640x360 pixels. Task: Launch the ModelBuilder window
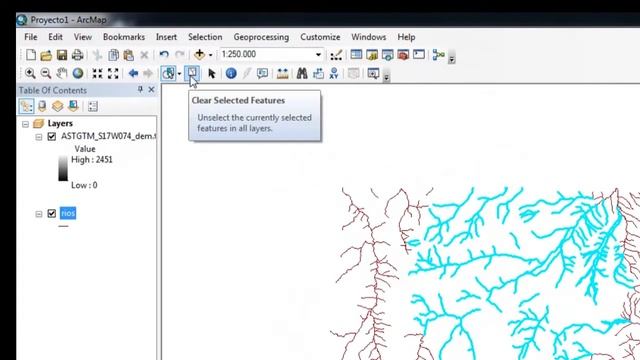[x=438, y=55]
